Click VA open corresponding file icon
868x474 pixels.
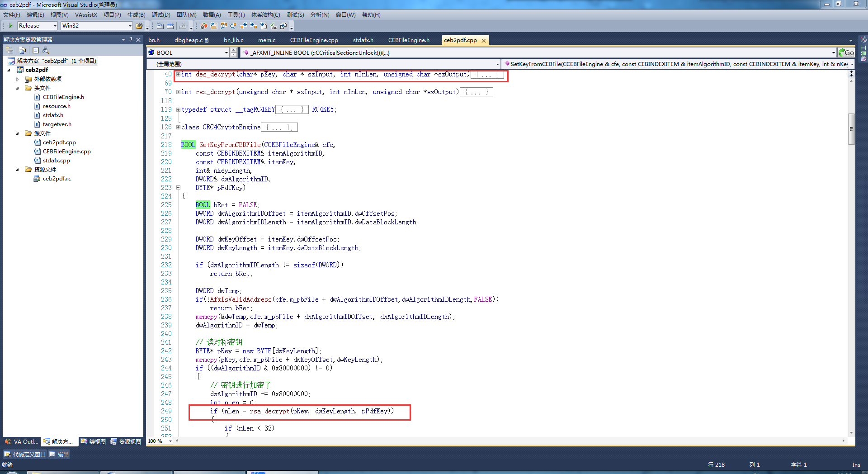pyautogui.click(x=283, y=26)
